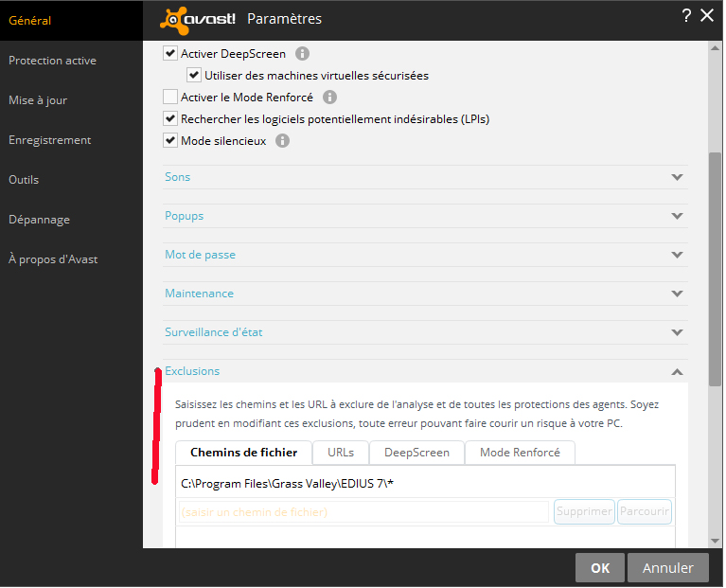The image size is (726, 588).
Task: Click the Exclusions section title
Action: pyautogui.click(x=192, y=372)
